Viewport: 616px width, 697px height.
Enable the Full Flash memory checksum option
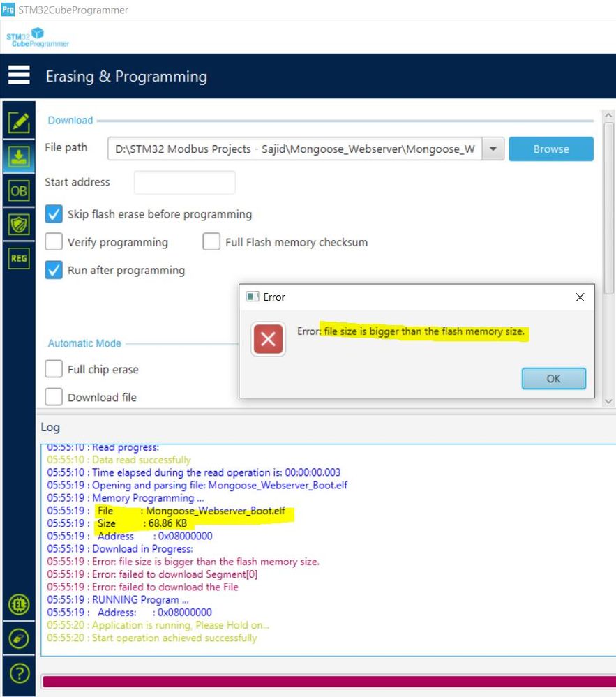tap(211, 242)
